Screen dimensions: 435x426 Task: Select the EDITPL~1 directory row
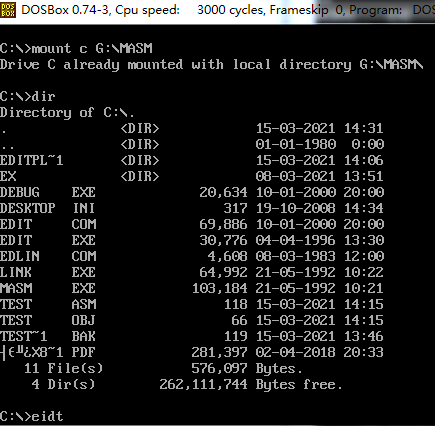click(192, 160)
